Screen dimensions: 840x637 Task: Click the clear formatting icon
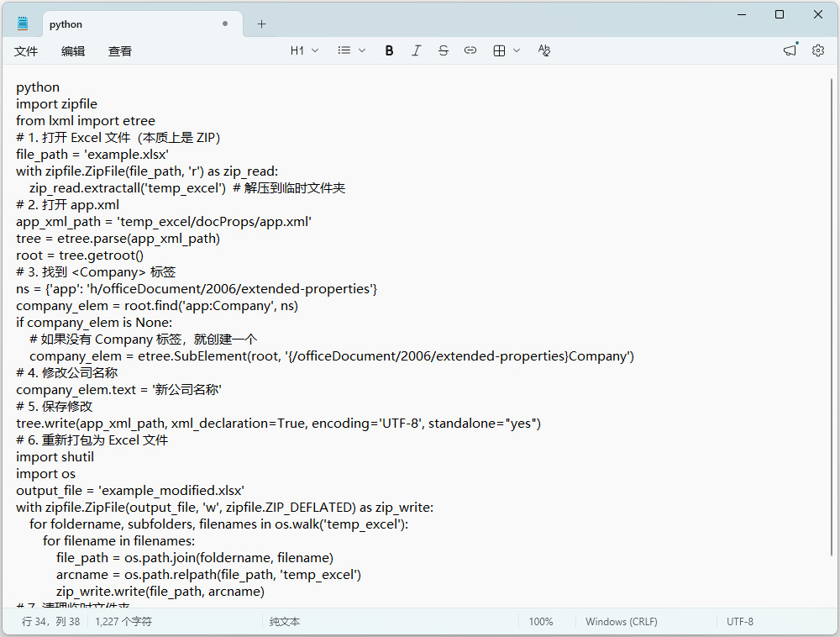pyautogui.click(x=543, y=50)
